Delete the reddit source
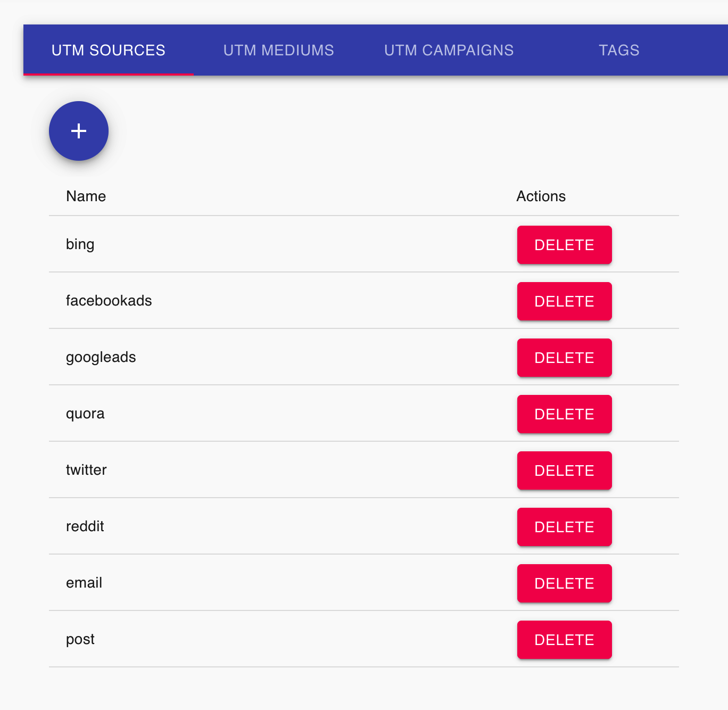This screenshot has width=728, height=710. (564, 527)
